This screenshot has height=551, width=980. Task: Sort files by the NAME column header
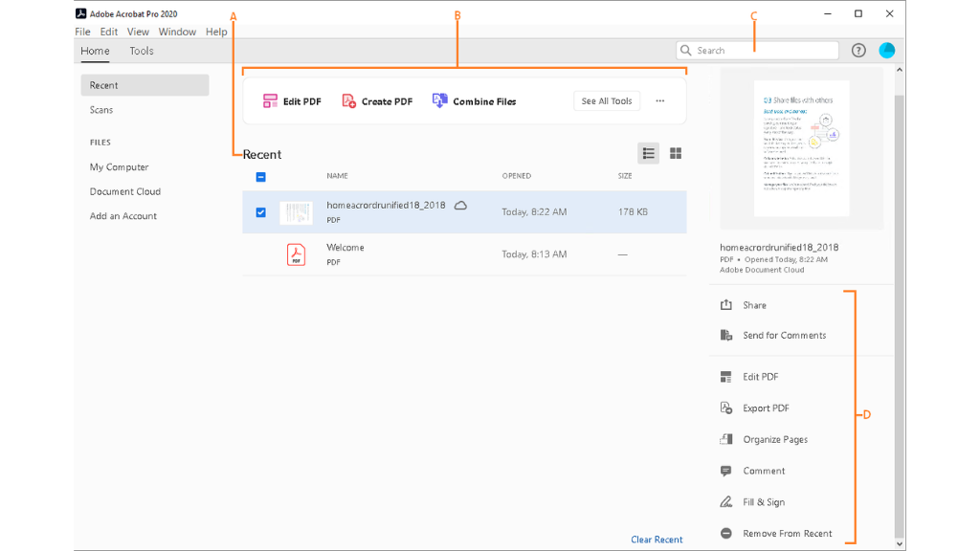click(337, 176)
